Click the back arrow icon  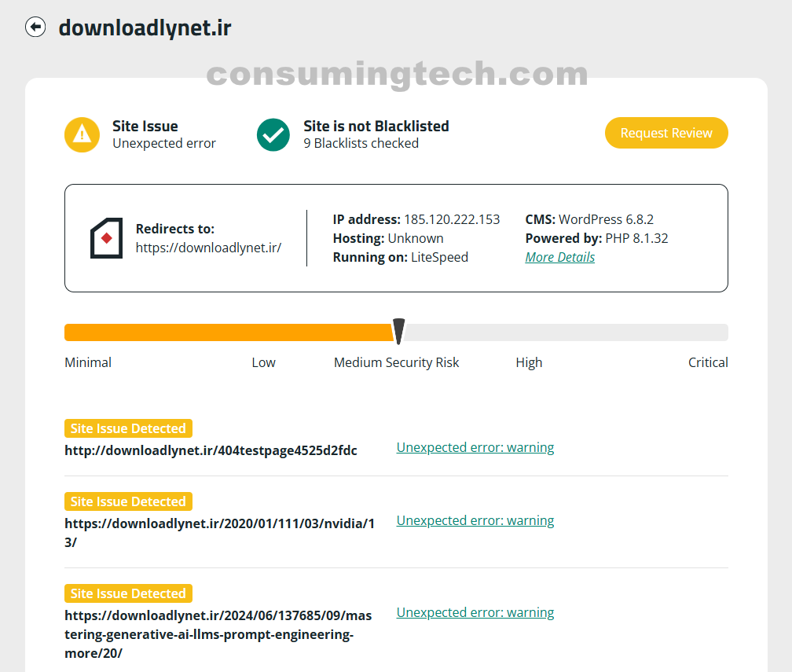click(x=35, y=28)
